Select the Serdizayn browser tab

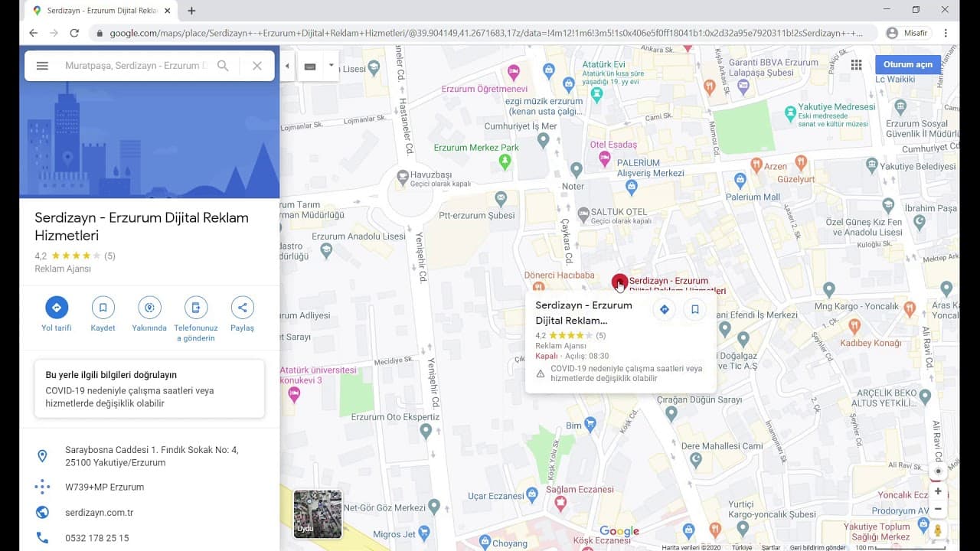coord(102,11)
